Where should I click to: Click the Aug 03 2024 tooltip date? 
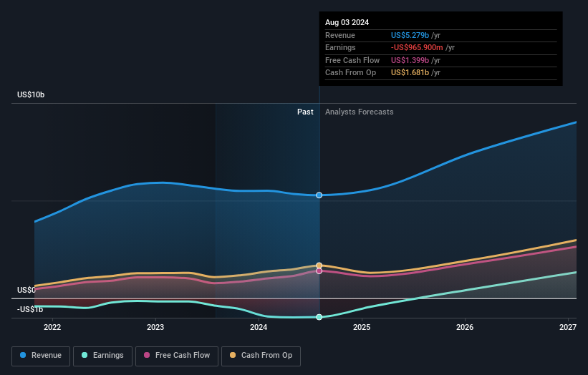(347, 22)
